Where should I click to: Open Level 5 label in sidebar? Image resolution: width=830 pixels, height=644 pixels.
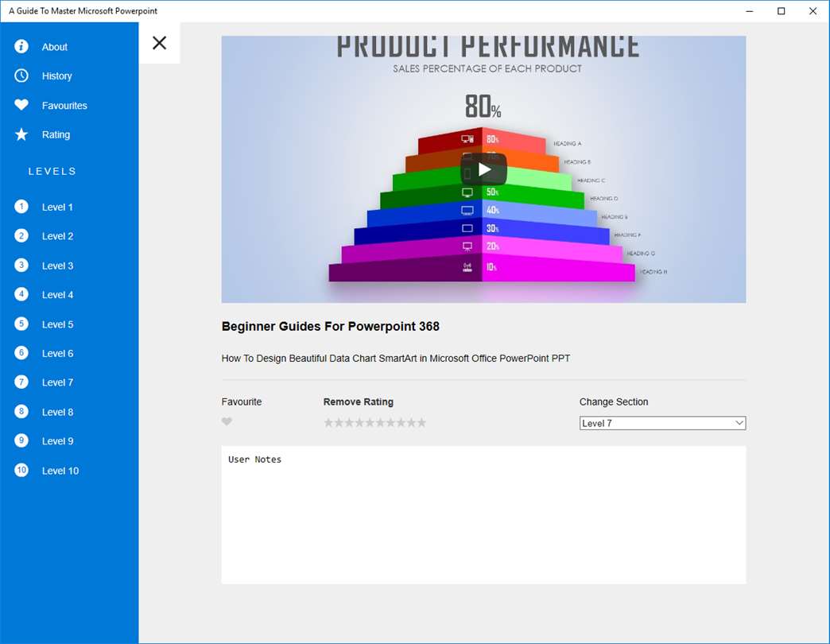click(58, 324)
